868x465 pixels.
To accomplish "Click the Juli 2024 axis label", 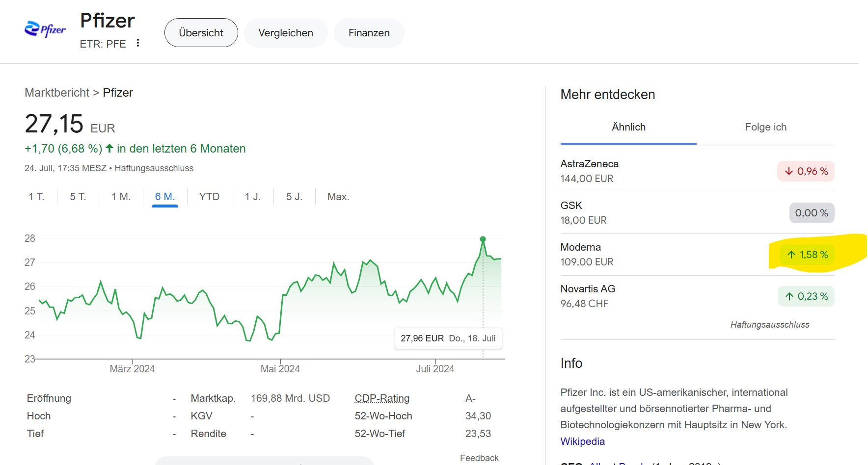I will click(x=435, y=369).
